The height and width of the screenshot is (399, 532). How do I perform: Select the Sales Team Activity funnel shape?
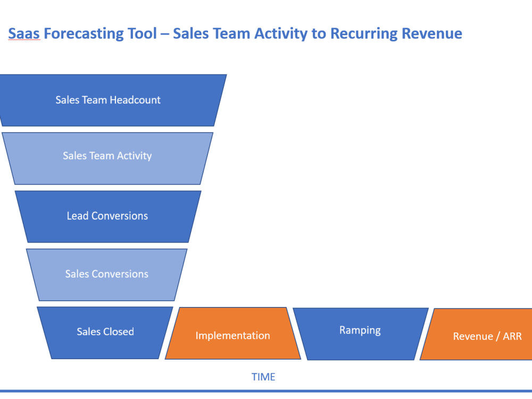coord(107,159)
